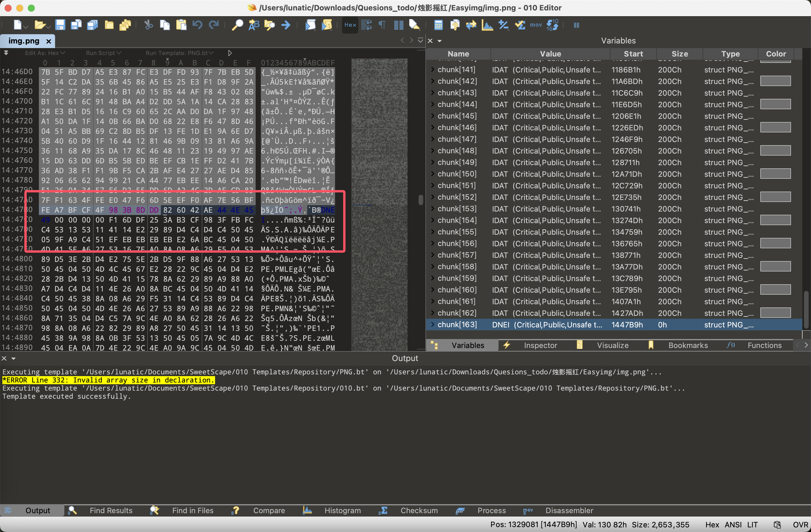Click chunk[142] color swatch
811x532 pixels.
click(x=775, y=81)
